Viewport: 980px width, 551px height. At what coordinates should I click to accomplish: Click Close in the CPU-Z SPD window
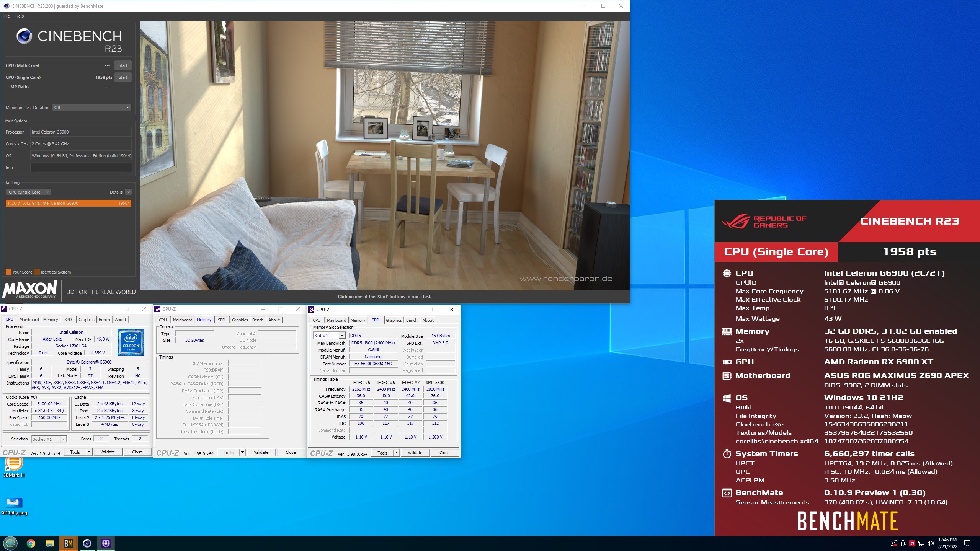coord(444,453)
